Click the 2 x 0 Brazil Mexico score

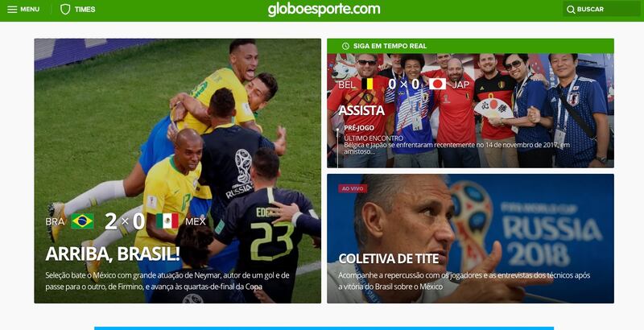pos(125,221)
